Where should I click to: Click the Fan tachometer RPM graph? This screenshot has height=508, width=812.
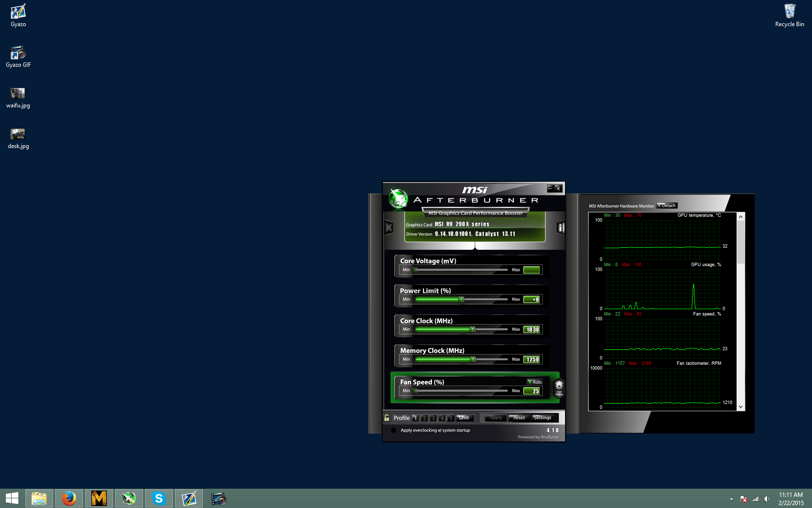coord(662,388)
